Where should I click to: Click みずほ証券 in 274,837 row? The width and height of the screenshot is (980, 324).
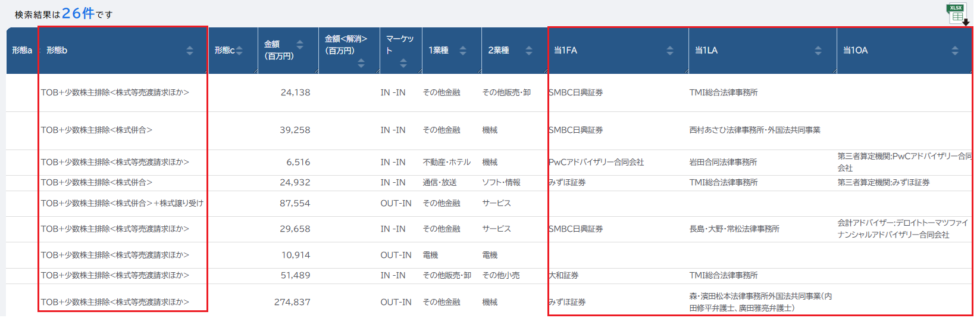[567, 302]
